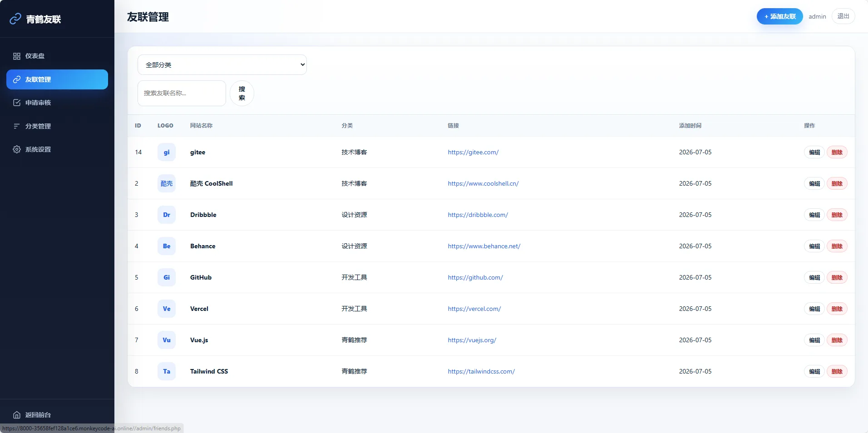Click the Tailwind CSS 'Ta' logo badge

167,371
